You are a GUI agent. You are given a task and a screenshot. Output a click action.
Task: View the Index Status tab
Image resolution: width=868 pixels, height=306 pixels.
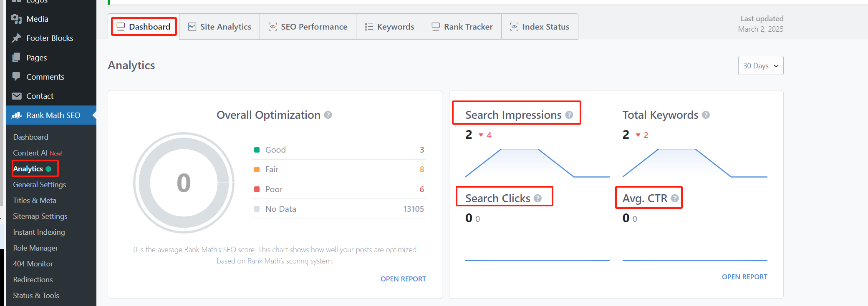click(x=540, y=26)
